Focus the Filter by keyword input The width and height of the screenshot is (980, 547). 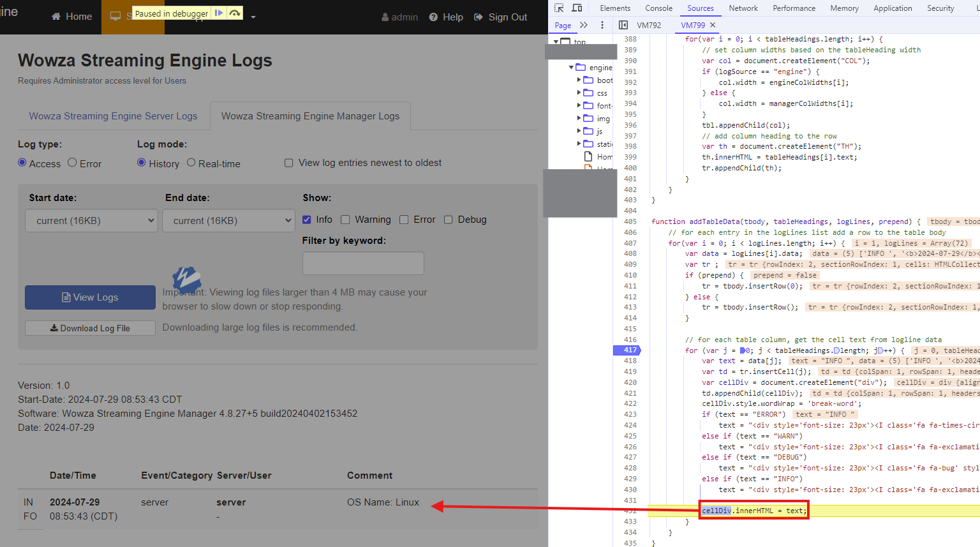[363, 264]
